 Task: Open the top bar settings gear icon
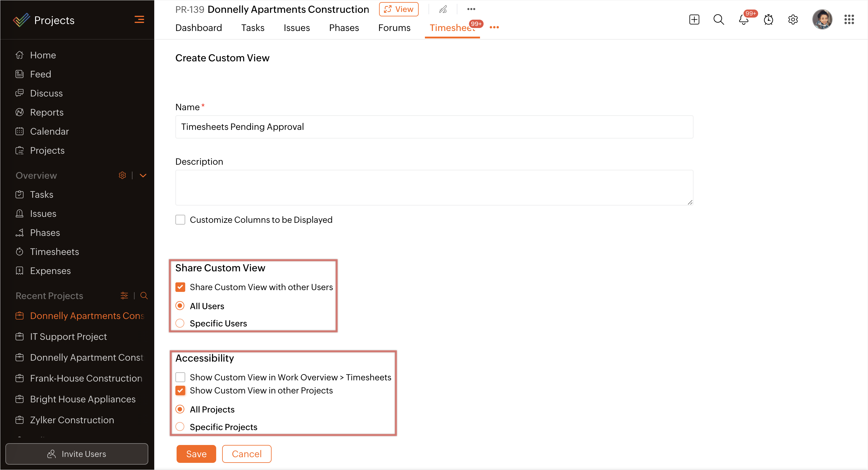pyautogui.click(x=793, y=20)
